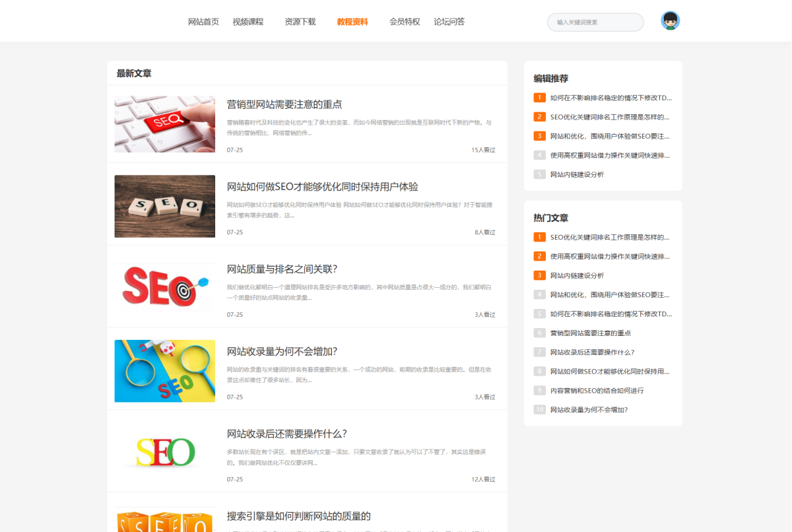
Task: Open colorful SEO letters thumbnail of 网站收录后 article
Action: coord(165,453)
